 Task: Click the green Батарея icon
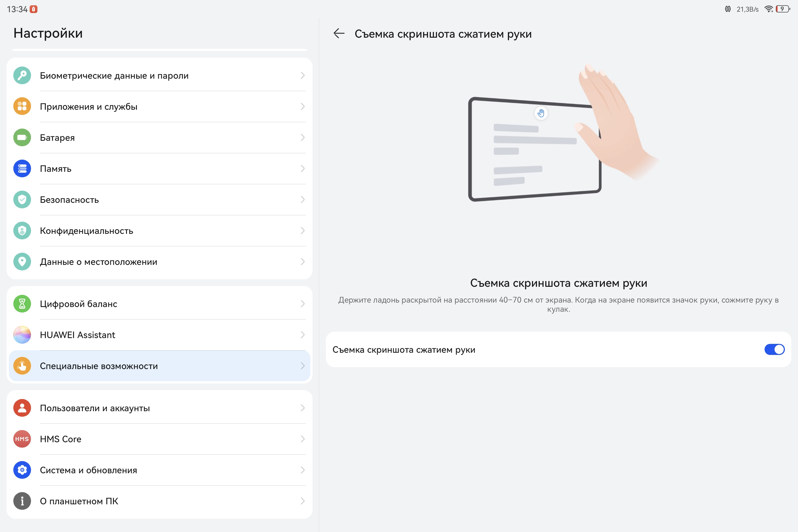pos(22,137)
